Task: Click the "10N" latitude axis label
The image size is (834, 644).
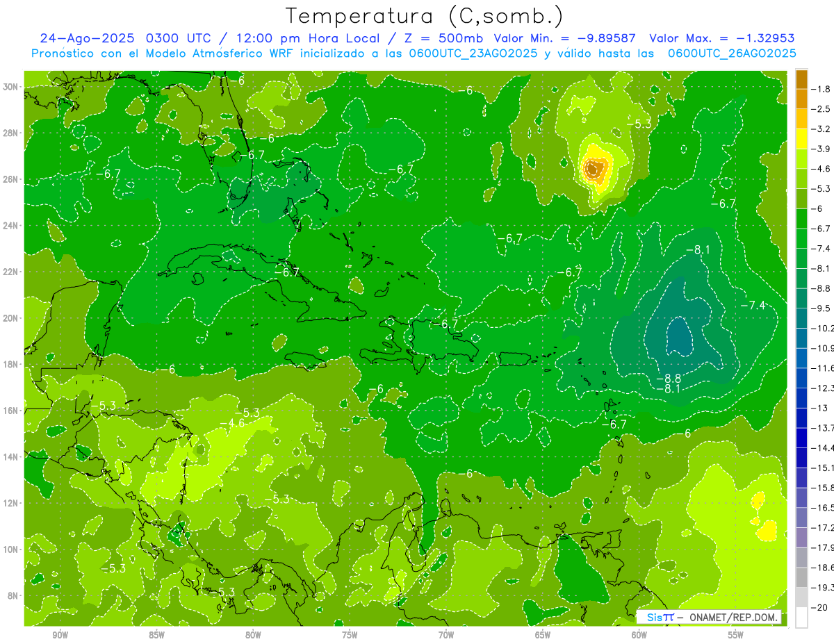Action: pyautogui.click(x=12, y=550)
